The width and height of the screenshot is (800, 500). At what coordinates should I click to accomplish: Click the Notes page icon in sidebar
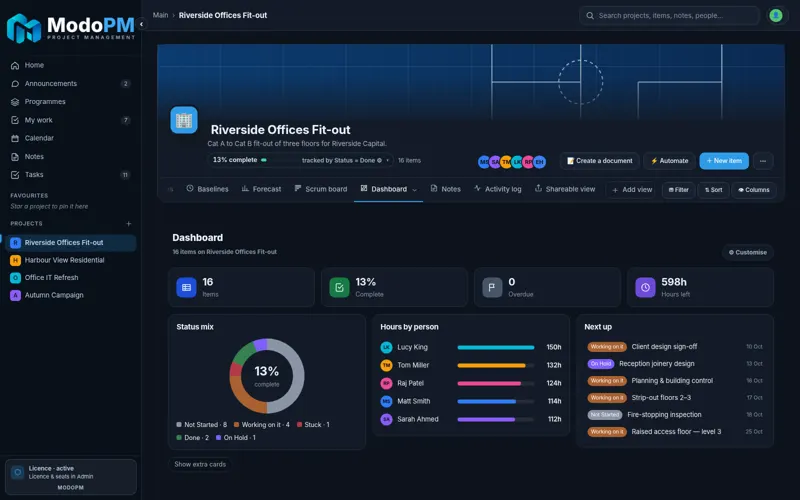[15, 157]
